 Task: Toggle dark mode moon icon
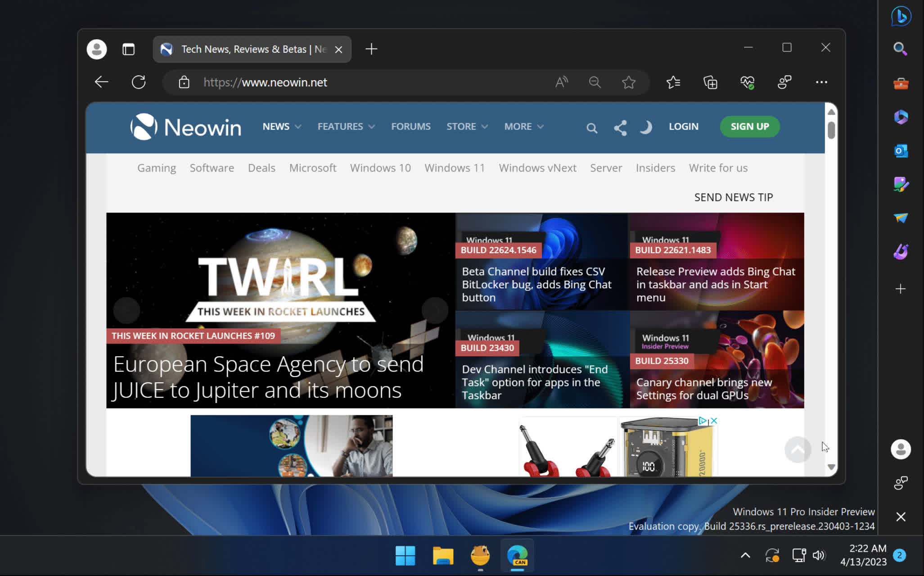(x=646, y=127)
